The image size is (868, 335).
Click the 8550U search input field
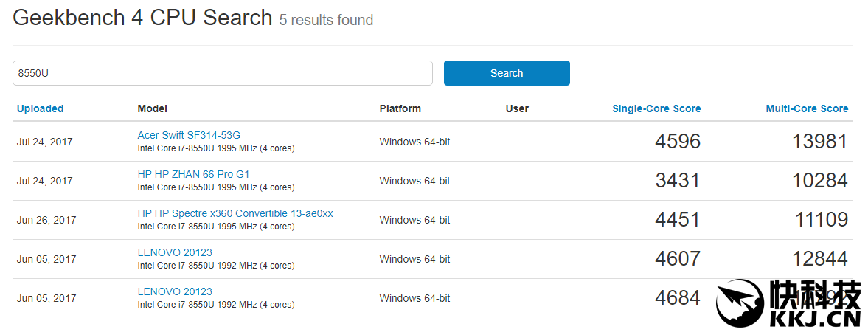(222, 73)
